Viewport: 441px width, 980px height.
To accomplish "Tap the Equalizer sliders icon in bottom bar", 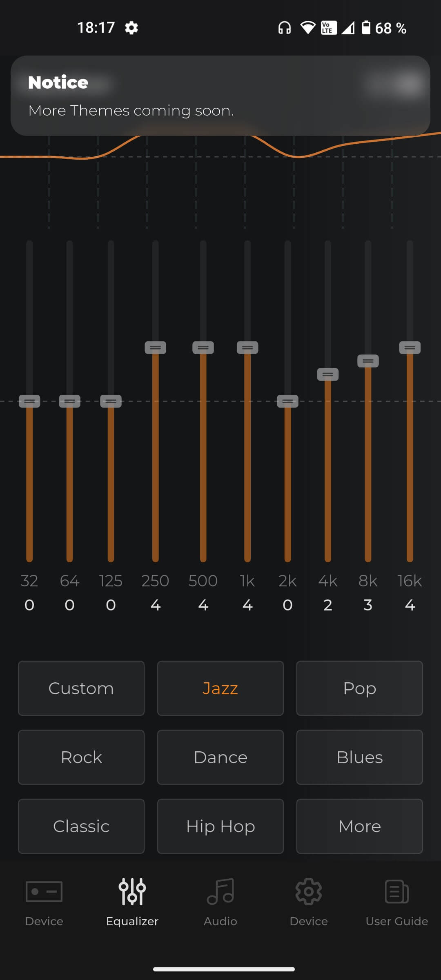I will pos(132,891).
